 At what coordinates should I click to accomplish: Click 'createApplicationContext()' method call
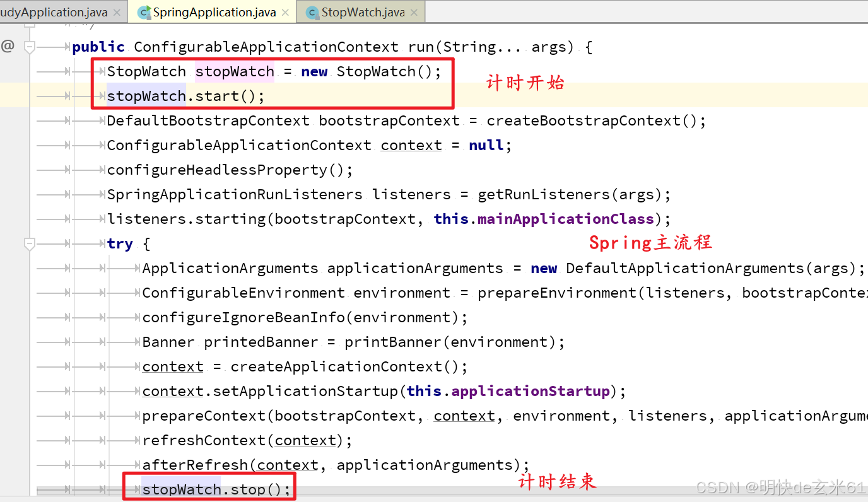tap(344, 367)
